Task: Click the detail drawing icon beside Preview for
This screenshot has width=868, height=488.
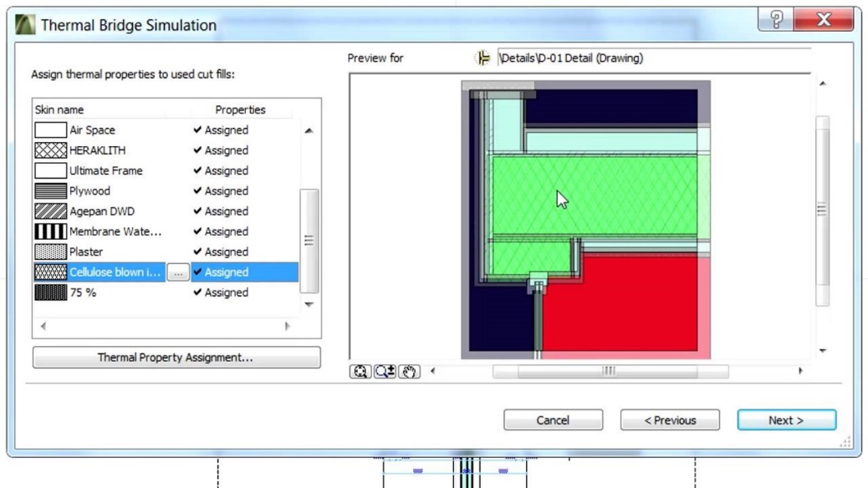Action: (483, 58)
